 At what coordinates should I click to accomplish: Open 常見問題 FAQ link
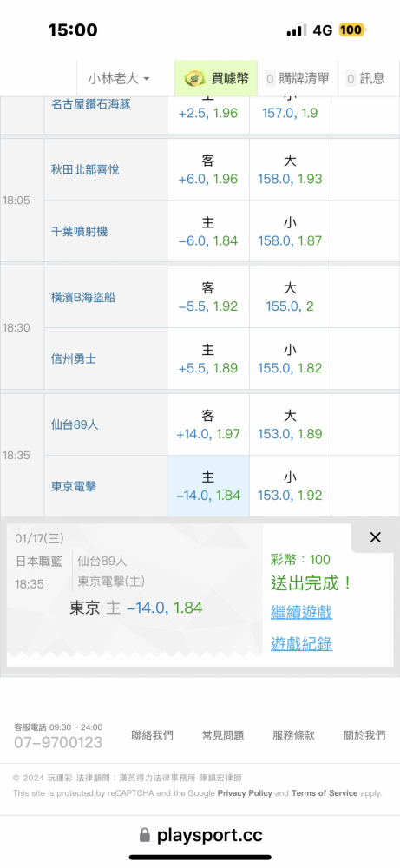click(223, 735)
